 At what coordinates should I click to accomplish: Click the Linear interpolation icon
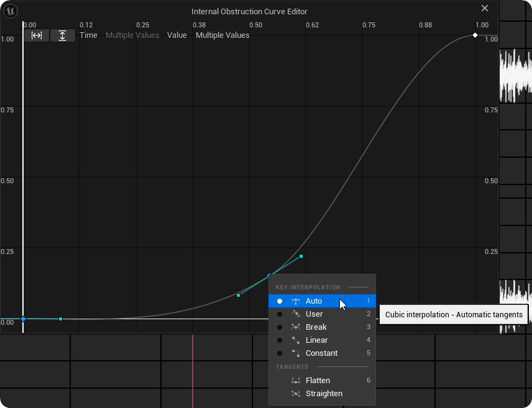(296, 340)
